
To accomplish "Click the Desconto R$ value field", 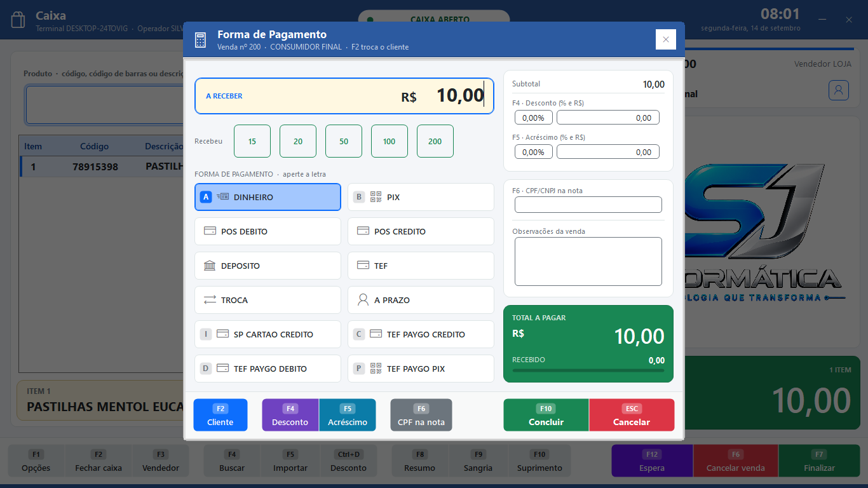I will [608, 118].
